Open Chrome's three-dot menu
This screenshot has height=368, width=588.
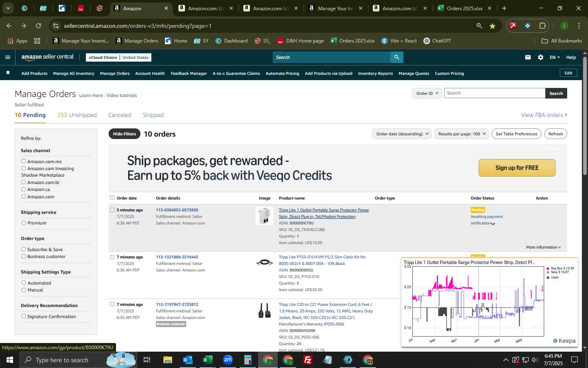click(x=579, y=26)
